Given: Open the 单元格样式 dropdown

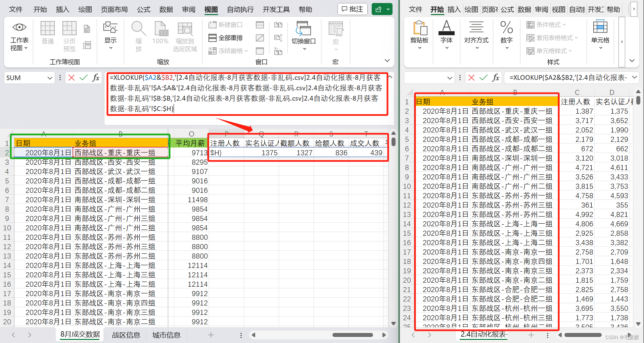Looking at the screenshot, I should tap(549, 51).
